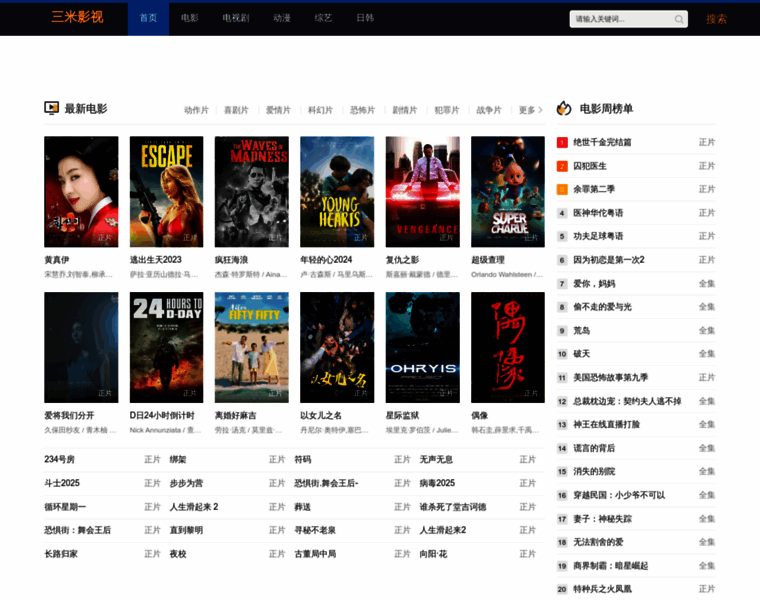Open 向阳·花 in the movie list
Image resolution: width=760 pixels, height=600 pixels.
(x=433, y=554)
